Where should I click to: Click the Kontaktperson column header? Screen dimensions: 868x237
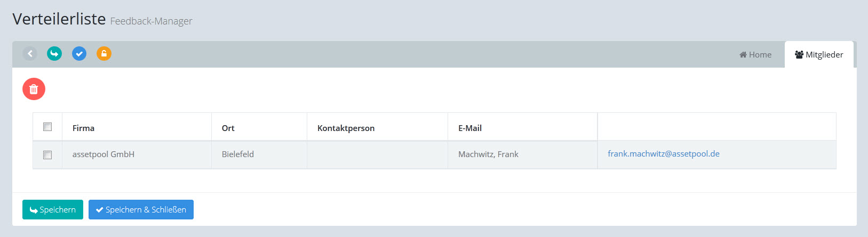tap(346, 128)
